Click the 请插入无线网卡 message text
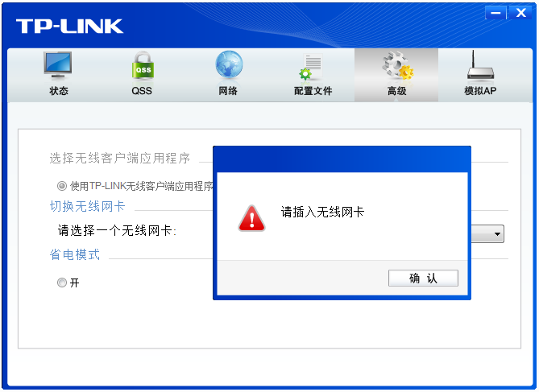The width and height of the screenshot is (539, 392). (322, 212)
